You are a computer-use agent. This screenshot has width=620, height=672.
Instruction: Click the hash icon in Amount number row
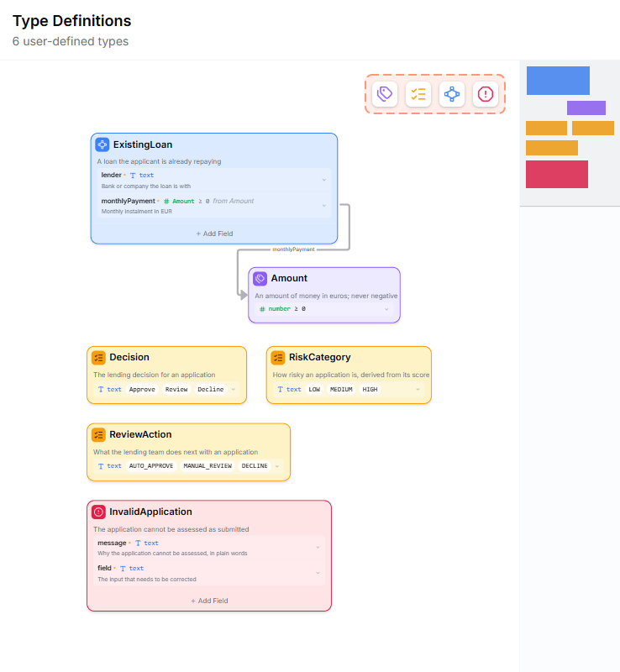tap(262, 309)
